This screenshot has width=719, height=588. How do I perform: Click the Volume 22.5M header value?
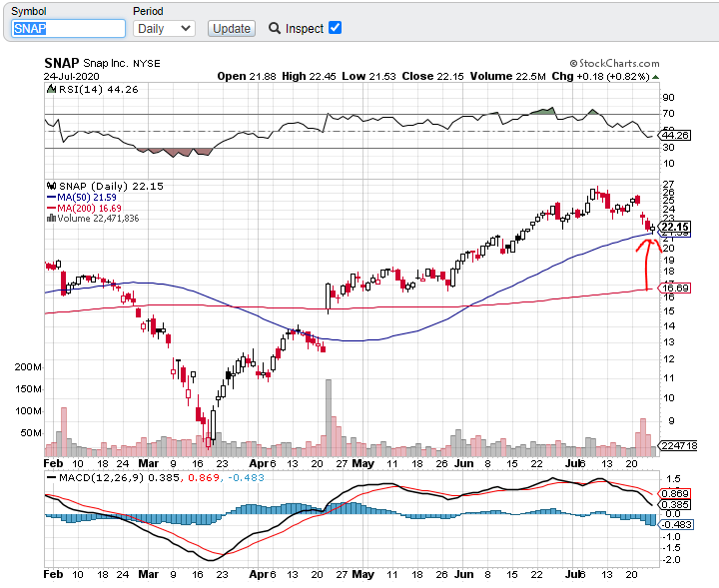click(507, 76)
